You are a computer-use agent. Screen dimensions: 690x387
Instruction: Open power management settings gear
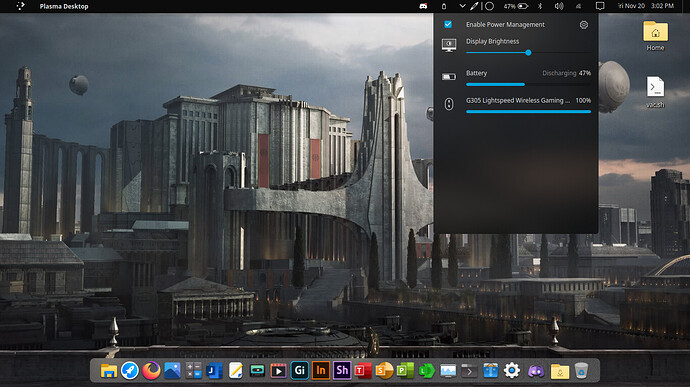pyautogui.click(x=584, y=25)
